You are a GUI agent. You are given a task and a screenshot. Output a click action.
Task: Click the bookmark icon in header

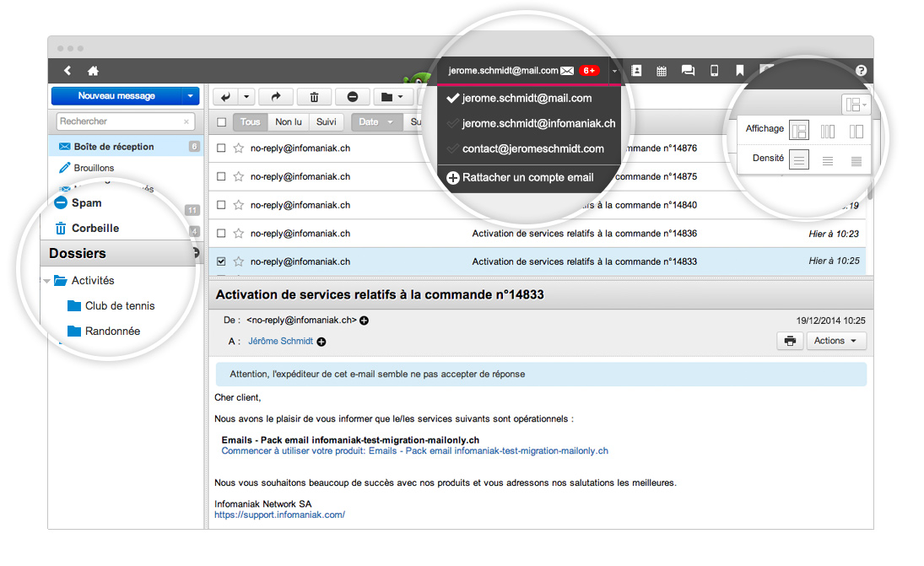[739, 71]
